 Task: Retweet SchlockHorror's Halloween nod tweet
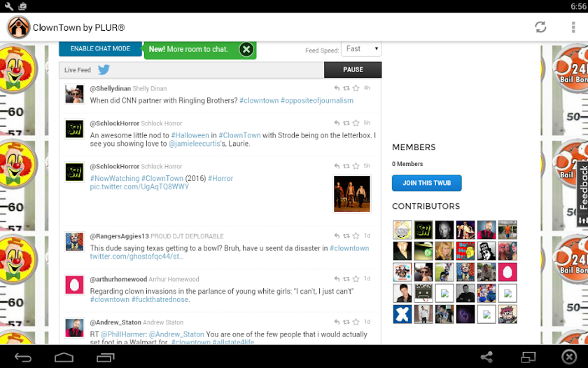point(346,123)
